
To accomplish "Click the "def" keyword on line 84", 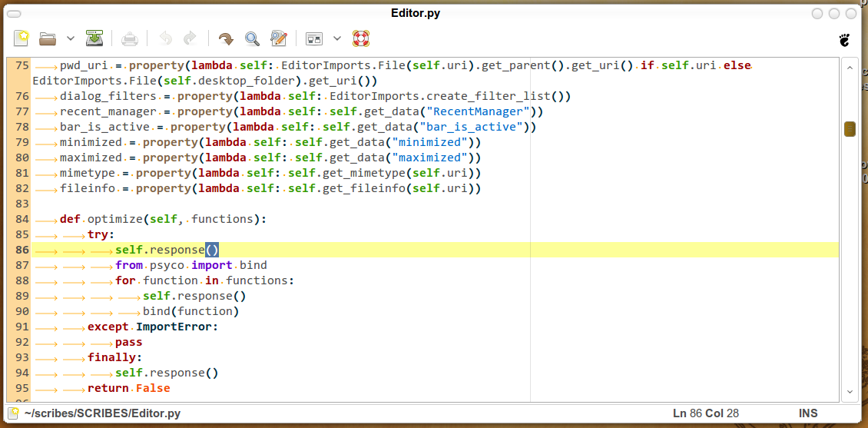I will (x=71, y=219).
